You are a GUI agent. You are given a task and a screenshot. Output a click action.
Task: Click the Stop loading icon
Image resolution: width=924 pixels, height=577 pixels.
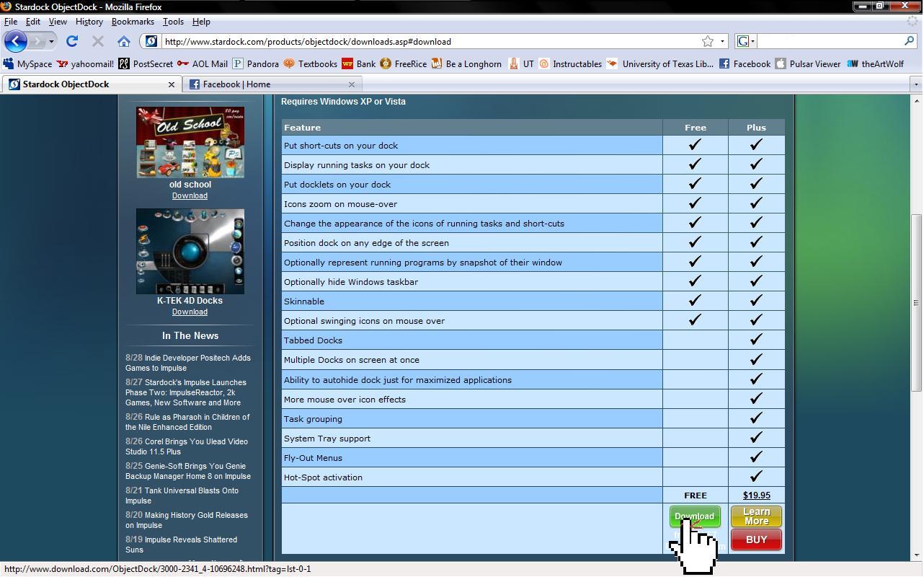tap(98, 41)
